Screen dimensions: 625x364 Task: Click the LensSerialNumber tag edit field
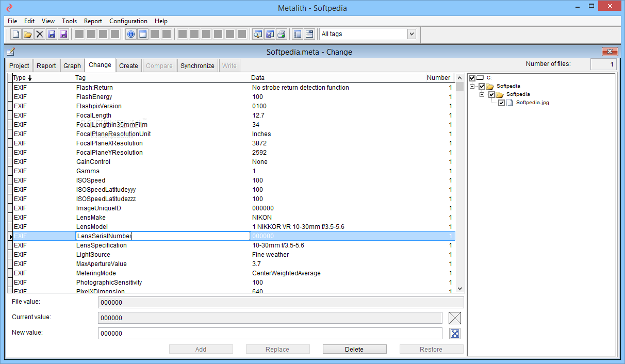[x=162, y=236]
